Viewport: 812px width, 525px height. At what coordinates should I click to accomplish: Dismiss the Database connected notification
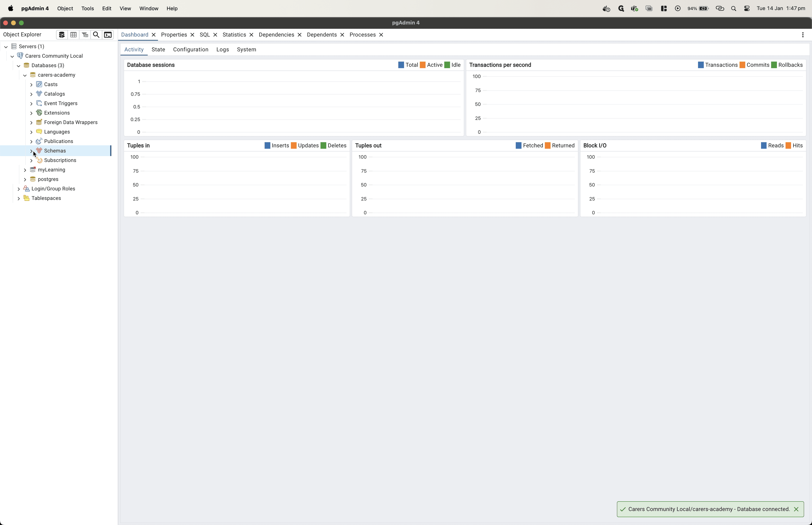[x=796, y=509]
